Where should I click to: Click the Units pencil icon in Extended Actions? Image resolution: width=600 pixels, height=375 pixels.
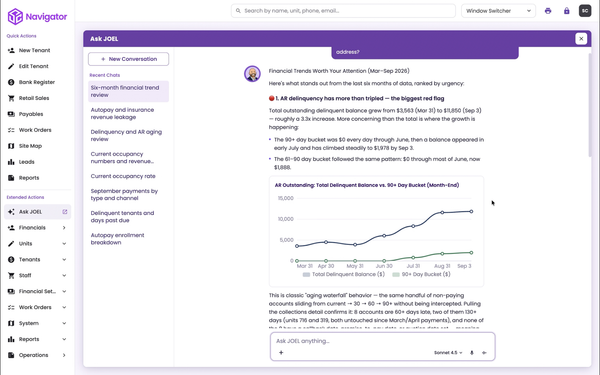tap(11, 244)
